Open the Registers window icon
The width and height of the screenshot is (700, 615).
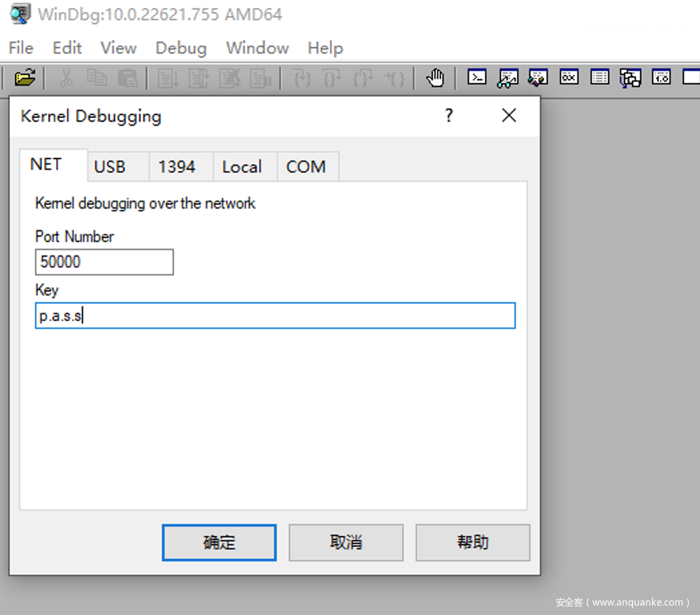(569, 77)
